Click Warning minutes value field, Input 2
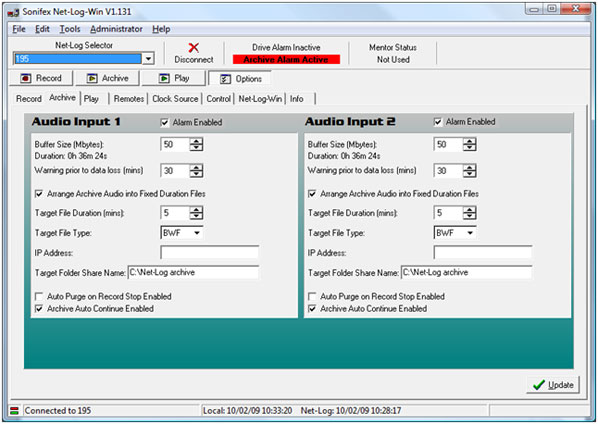The height and width of the screenshot is (424, 598). (448, 171)
